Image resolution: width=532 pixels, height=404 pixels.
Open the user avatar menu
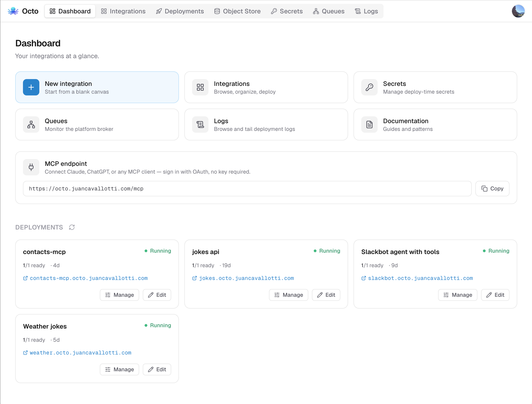(518, 11)
